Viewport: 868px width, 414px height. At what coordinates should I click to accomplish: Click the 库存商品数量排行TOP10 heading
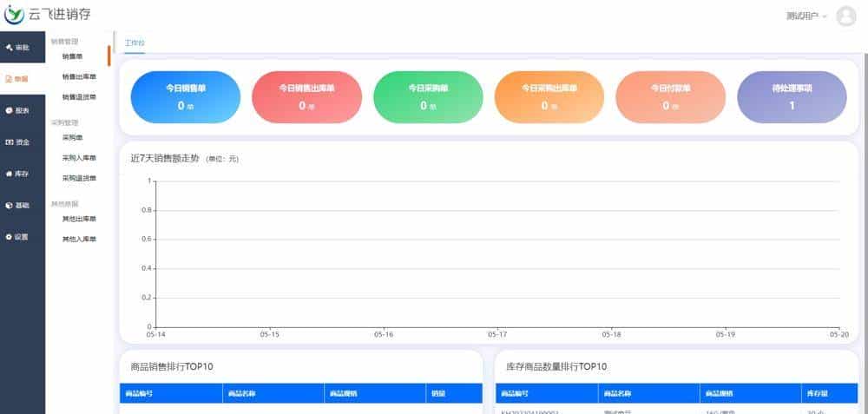click(x=556, y=366)
